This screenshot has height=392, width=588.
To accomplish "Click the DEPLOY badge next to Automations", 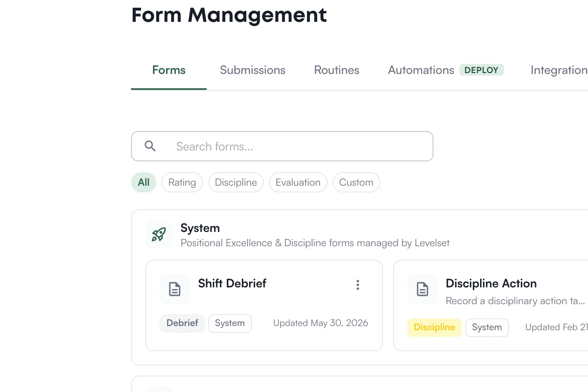I will click(x=482, y=70).
